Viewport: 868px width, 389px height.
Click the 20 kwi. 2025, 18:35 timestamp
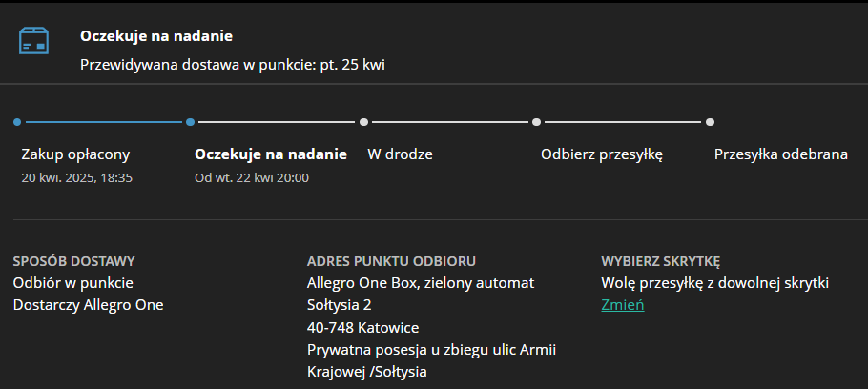[76, 177]
